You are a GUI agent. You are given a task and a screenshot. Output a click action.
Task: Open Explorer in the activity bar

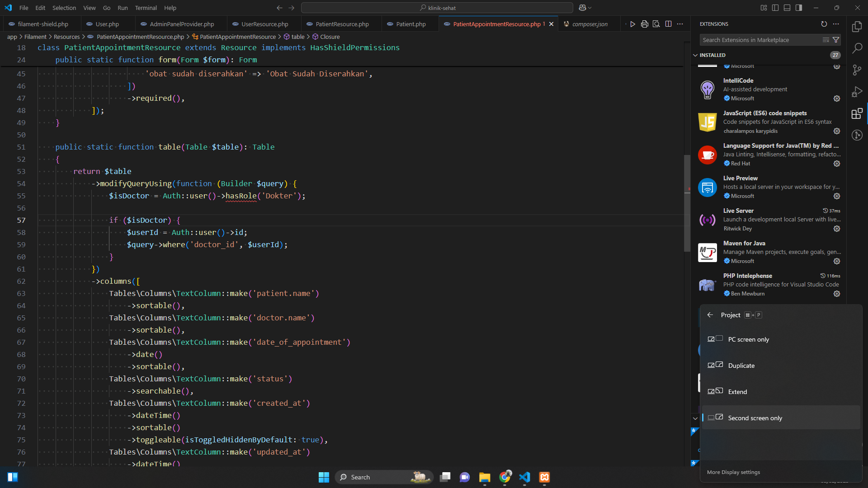[x=857, y=27]
